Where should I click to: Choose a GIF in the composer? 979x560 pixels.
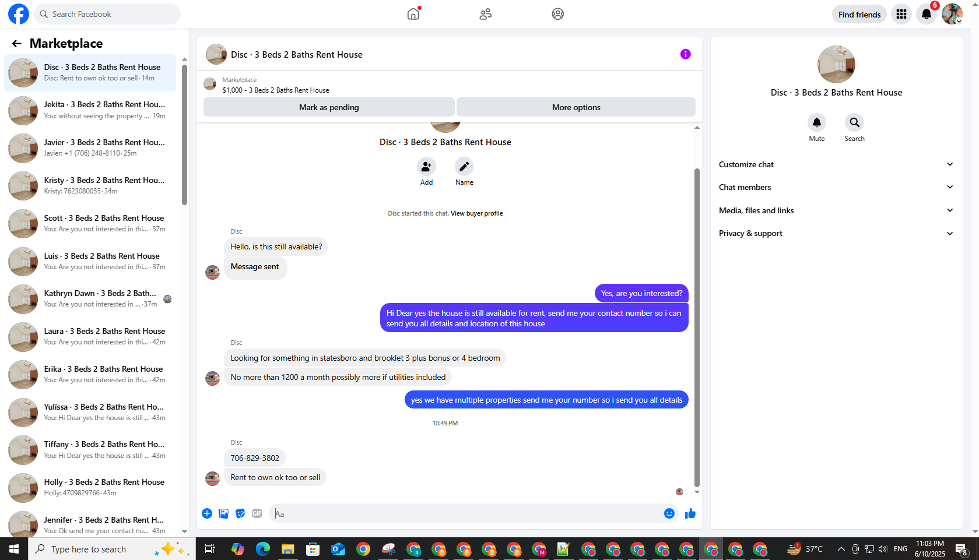pos(257,513)
